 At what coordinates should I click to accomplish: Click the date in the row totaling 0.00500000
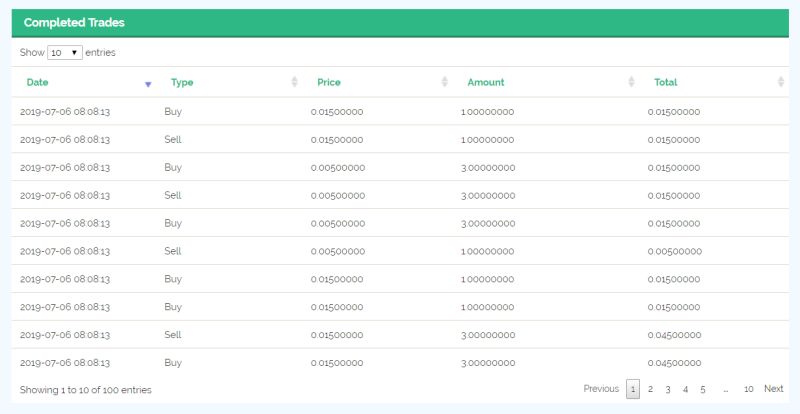(65, 251)
